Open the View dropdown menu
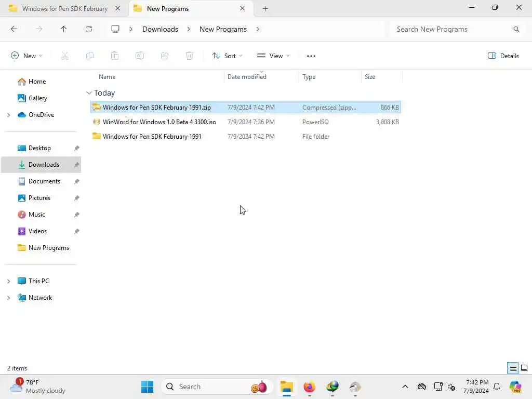532x399 pixels. tap(273, 56)
